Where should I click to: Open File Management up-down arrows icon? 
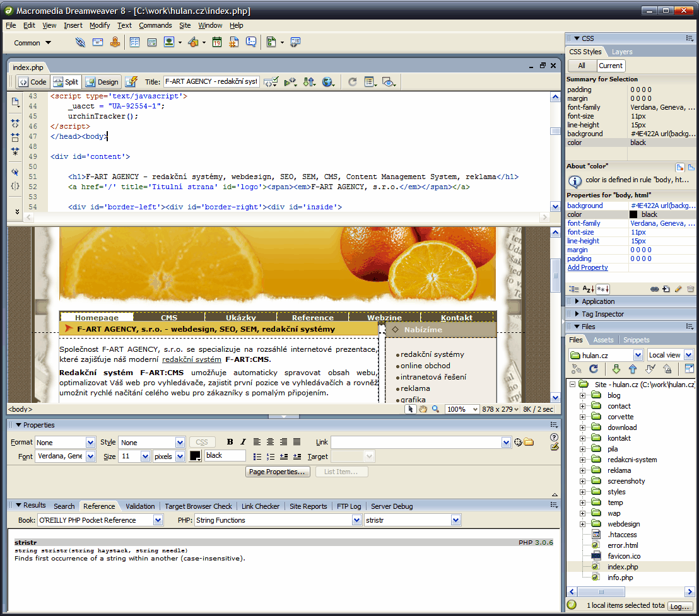309,82
